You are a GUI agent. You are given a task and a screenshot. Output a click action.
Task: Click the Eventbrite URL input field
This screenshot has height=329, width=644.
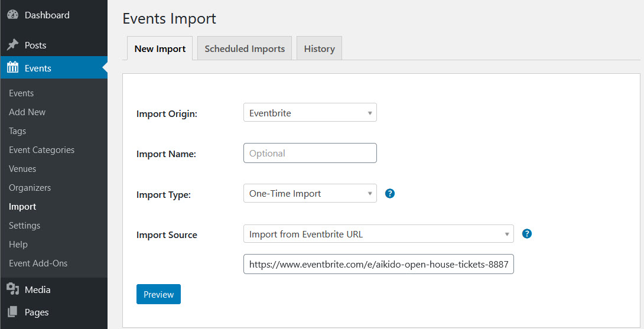378,265
